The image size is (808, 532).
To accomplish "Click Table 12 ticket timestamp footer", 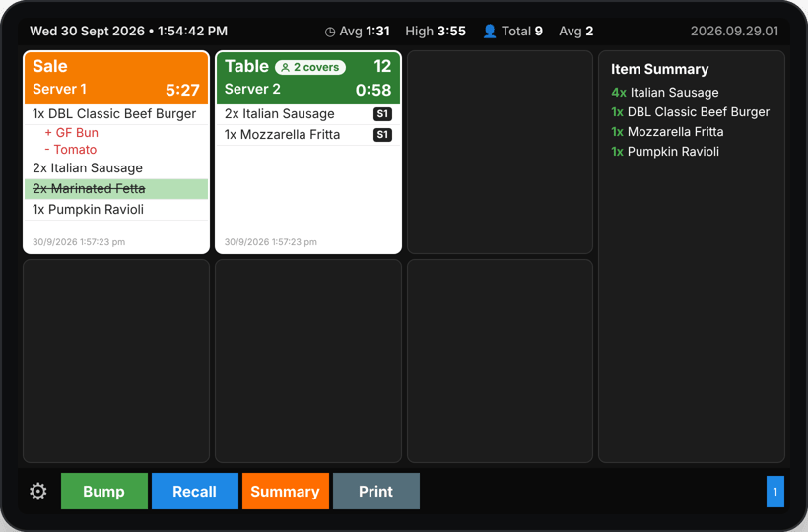I will coord(271,242).
